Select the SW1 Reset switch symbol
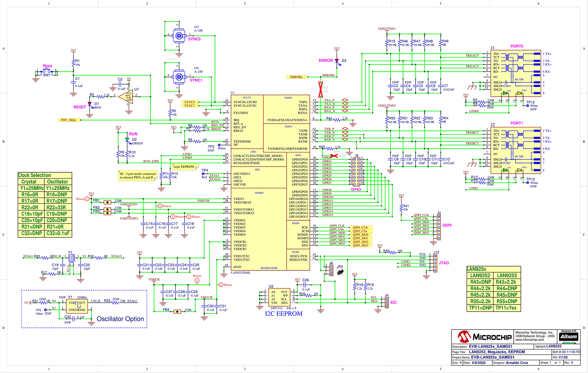This screenshot has height=373, width=588. tap(47, 72)
